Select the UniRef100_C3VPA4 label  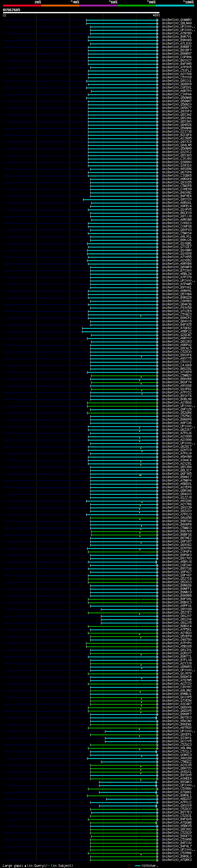click(176, 94)
